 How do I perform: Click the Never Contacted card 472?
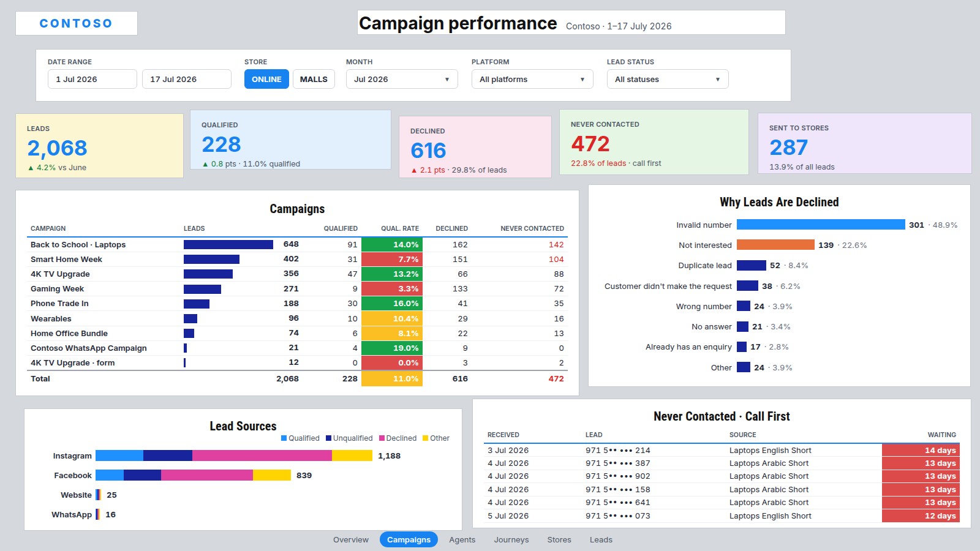654,142
